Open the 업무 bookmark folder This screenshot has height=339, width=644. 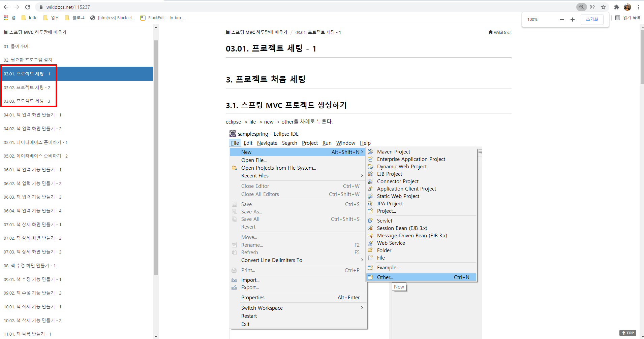(51, 18)
